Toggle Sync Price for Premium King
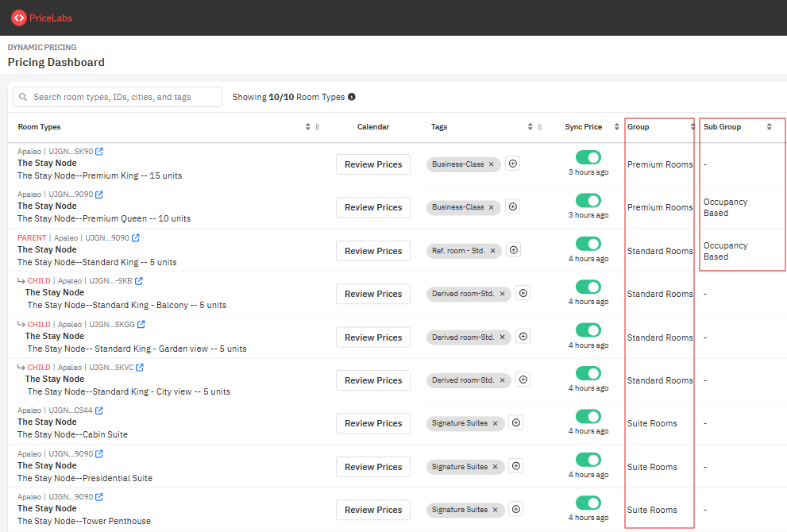787x532 pixels. click(588, 157)
